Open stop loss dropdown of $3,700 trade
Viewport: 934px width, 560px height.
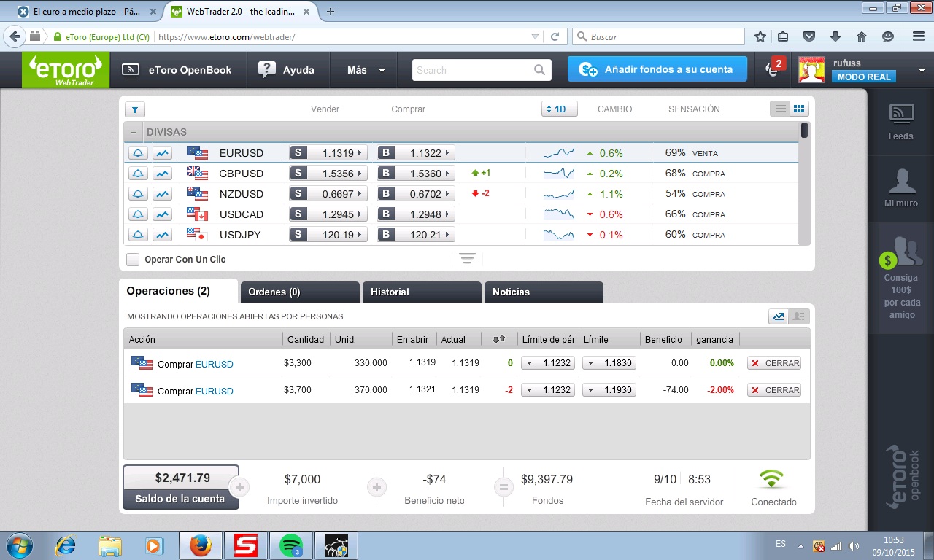coord(548,390)
